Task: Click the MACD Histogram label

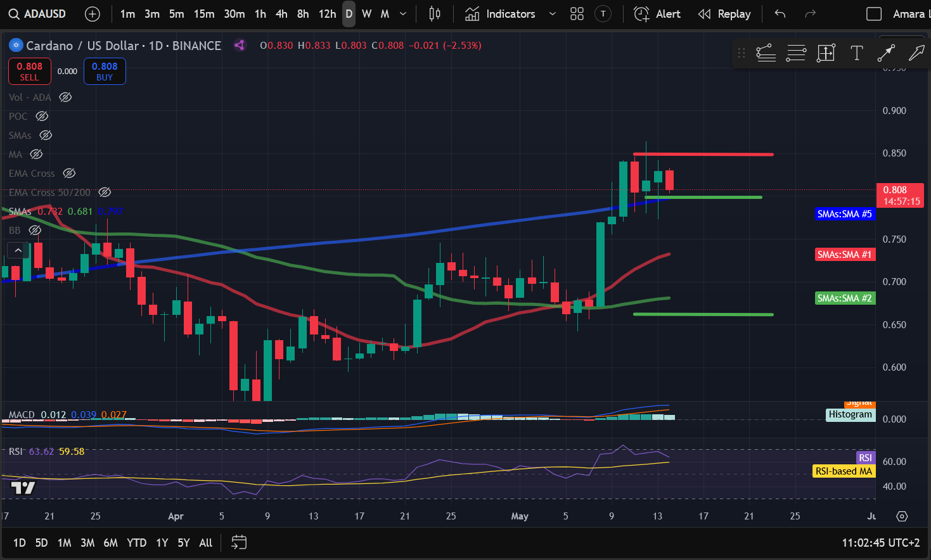Action: pyautogui.click(x=850, y=414)
